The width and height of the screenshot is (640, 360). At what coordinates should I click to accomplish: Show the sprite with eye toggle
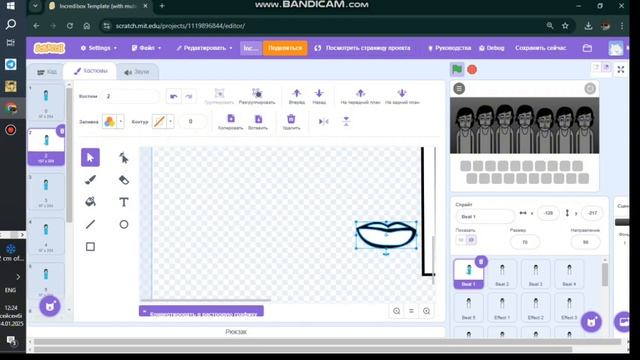[461, 240]
